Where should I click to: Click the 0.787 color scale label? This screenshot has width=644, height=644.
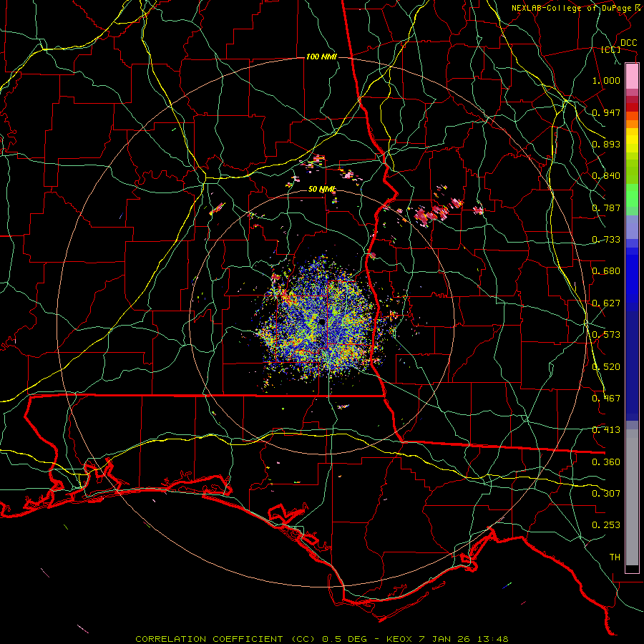pyautogui.click(x=606, y=208)
